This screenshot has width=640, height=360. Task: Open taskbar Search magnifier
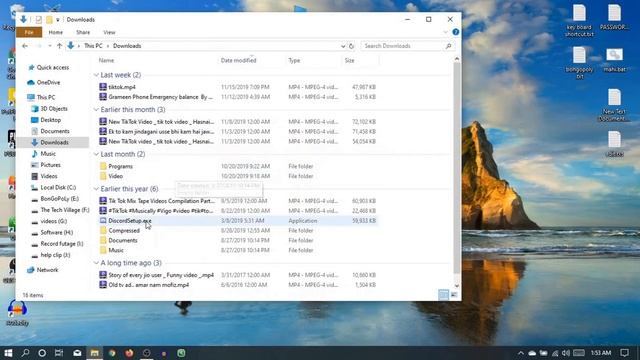click(25, 353)
